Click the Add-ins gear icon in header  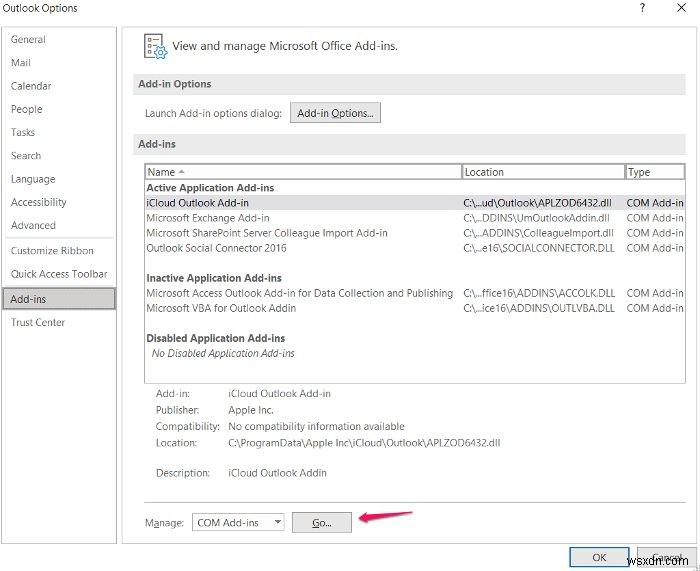(x=155, y=46)
